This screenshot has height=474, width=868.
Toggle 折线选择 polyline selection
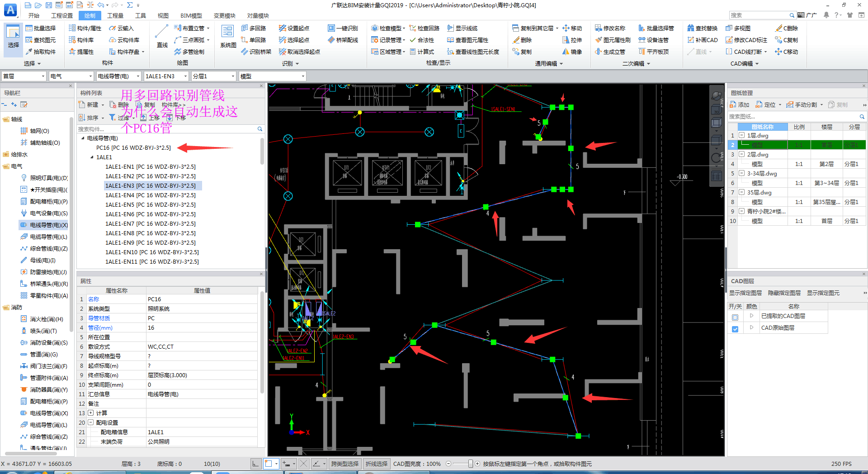pyautogui.click(x=377, y=464)
